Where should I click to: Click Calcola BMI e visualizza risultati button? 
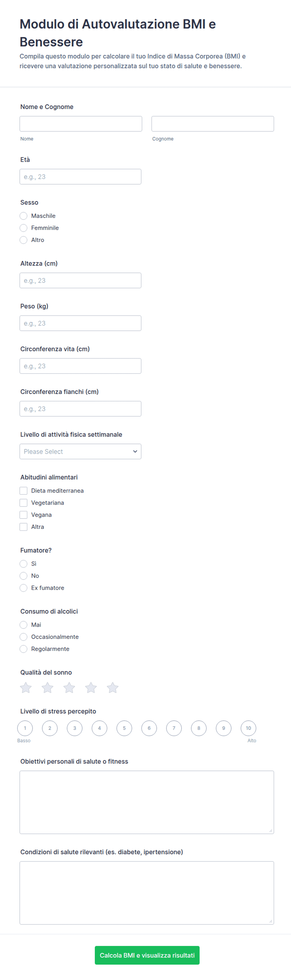(x=147, y=955)
